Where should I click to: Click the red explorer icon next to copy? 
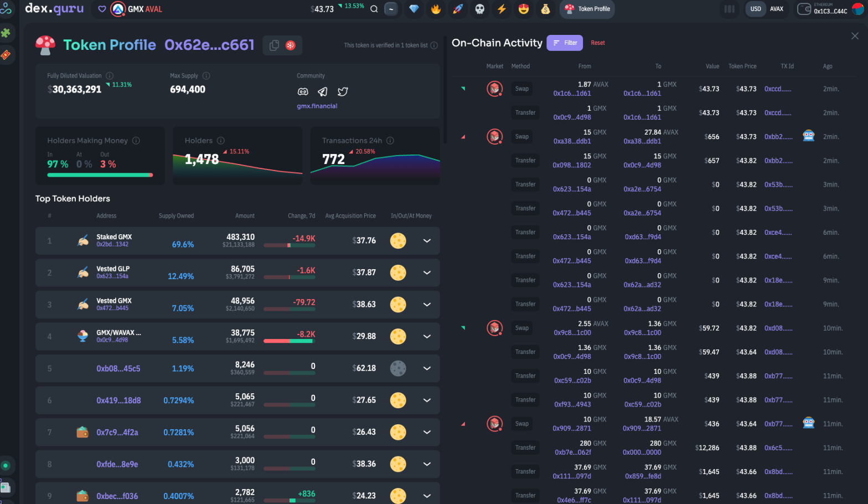point(290,45)
